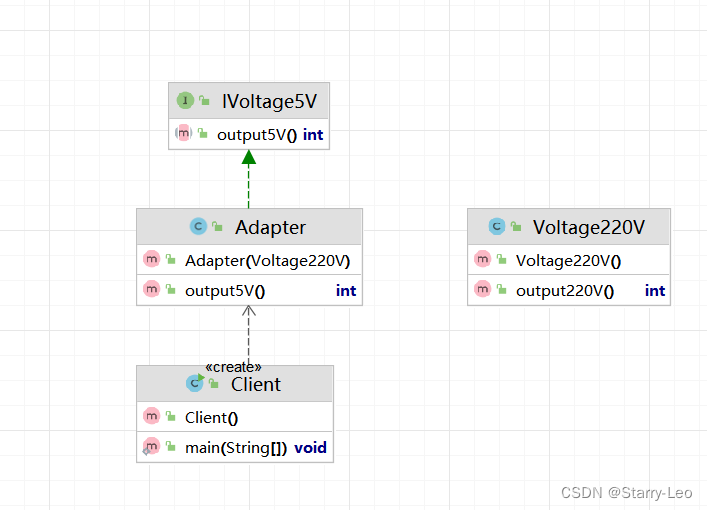Click abstract method icon in IVoltage5V box
Image resolution: width=707 pixels, height=510 pixels.
(x=184, y=133)
